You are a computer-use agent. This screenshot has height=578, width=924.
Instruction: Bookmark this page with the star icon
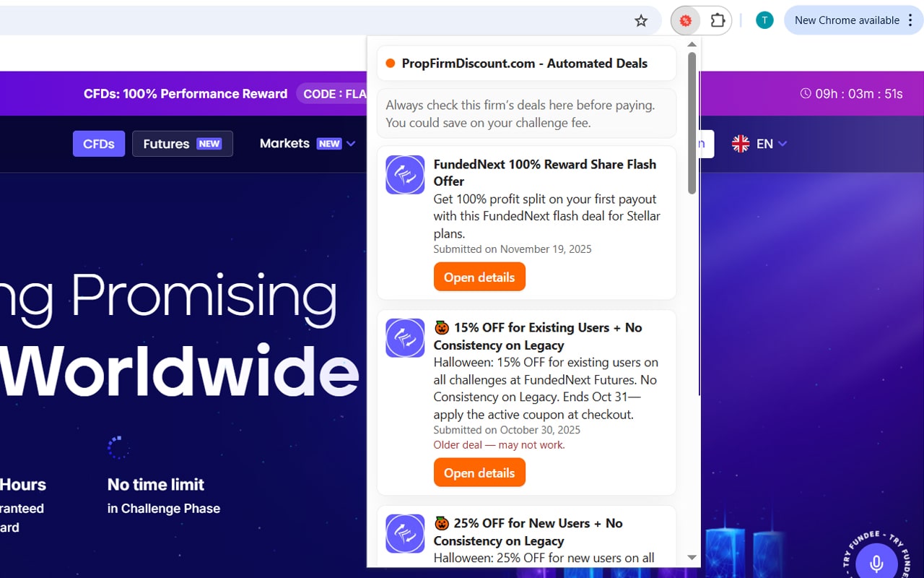pyautogui.click(x=641, y=21)
